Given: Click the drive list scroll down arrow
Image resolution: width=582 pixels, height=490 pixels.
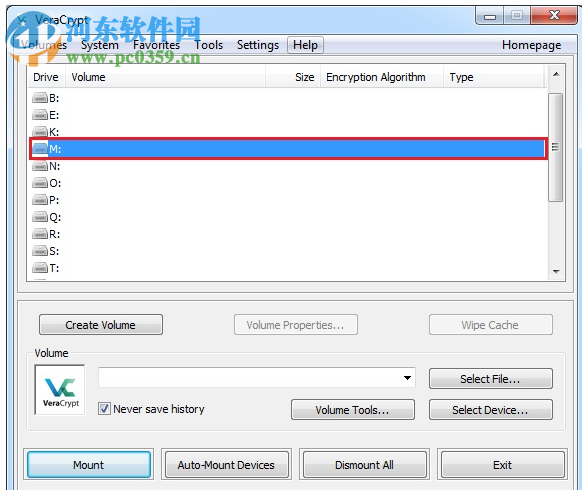Looking at the screenshot, I should [556, 271].
